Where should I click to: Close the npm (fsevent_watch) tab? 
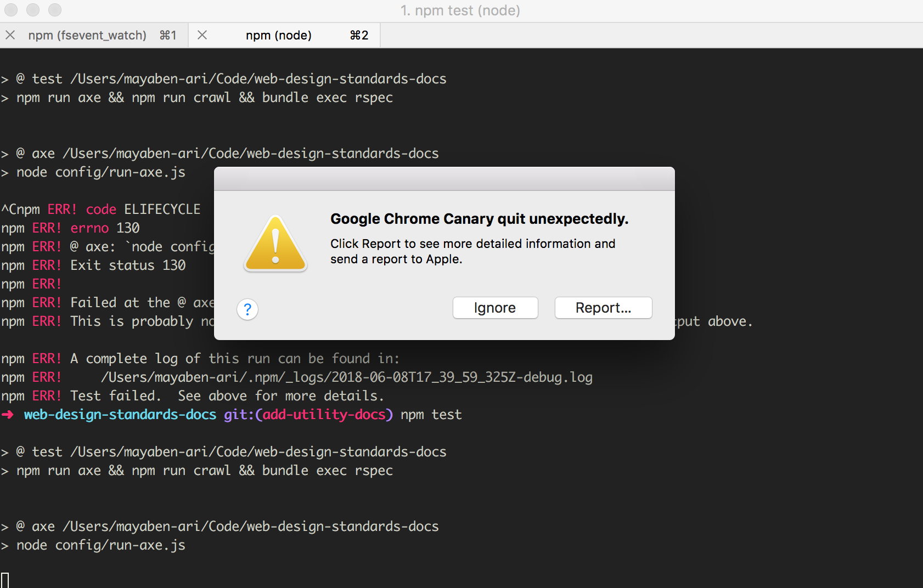click(x=10, y=35)
